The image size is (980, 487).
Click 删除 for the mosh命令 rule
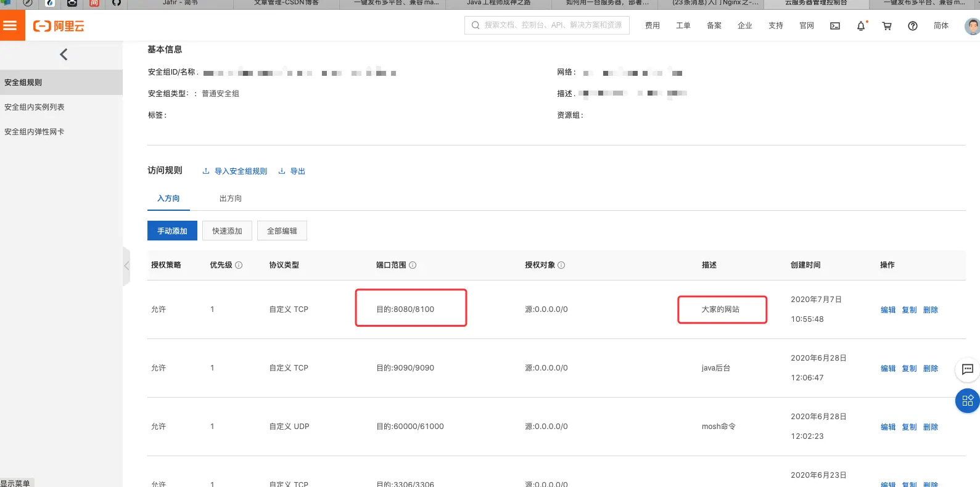(931, 427)
